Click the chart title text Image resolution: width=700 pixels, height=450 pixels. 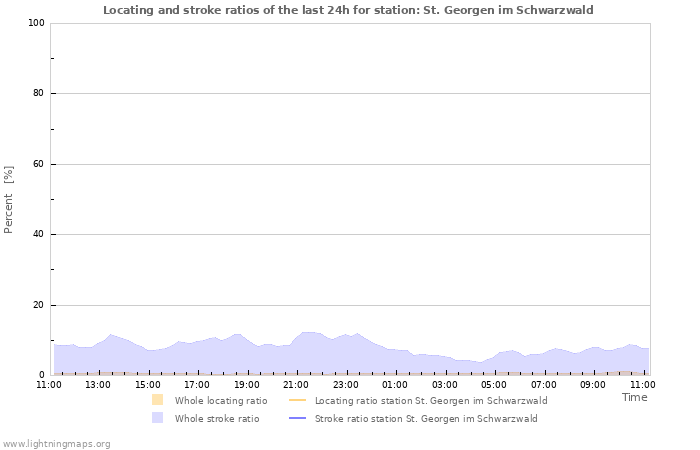(348, 10)
